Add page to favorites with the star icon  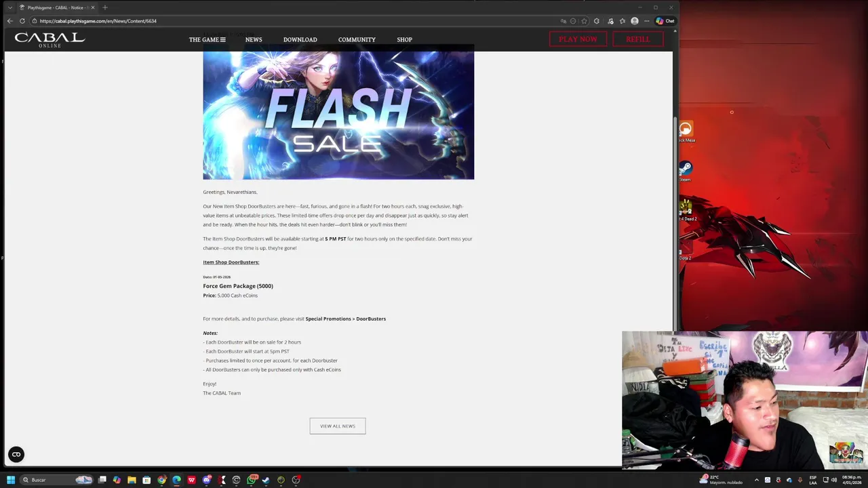pos(584,21)
